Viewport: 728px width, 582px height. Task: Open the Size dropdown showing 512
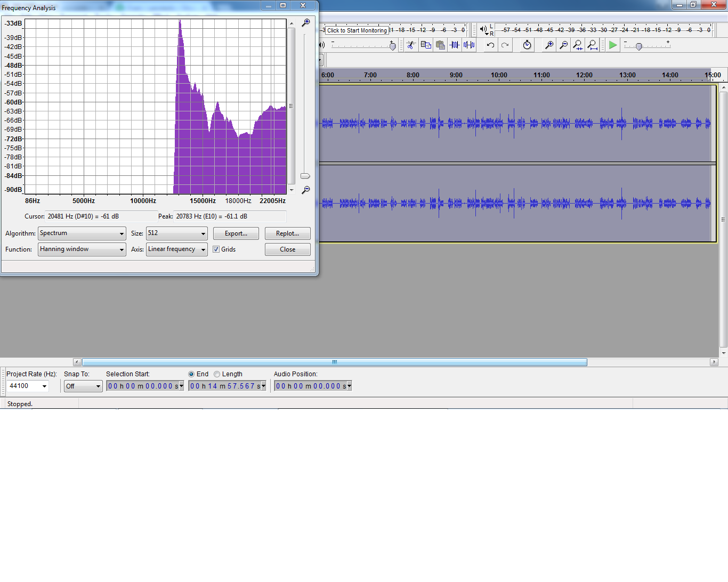[176, 233]
